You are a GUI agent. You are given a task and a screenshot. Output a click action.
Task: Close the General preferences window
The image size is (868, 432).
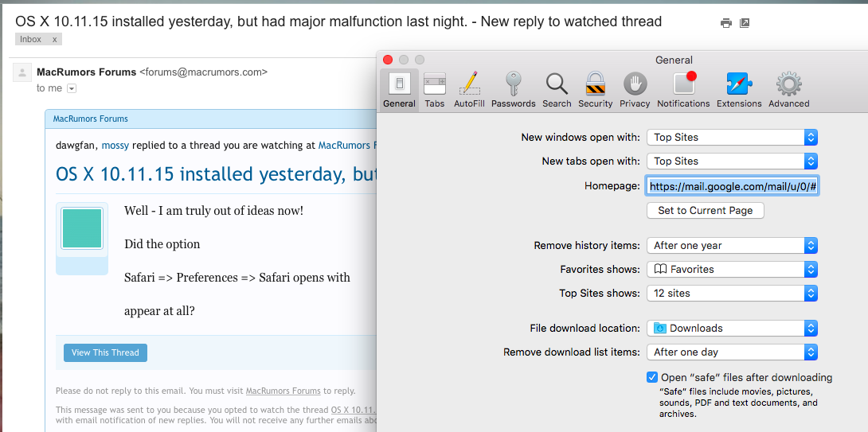click(x=388, y=60)
